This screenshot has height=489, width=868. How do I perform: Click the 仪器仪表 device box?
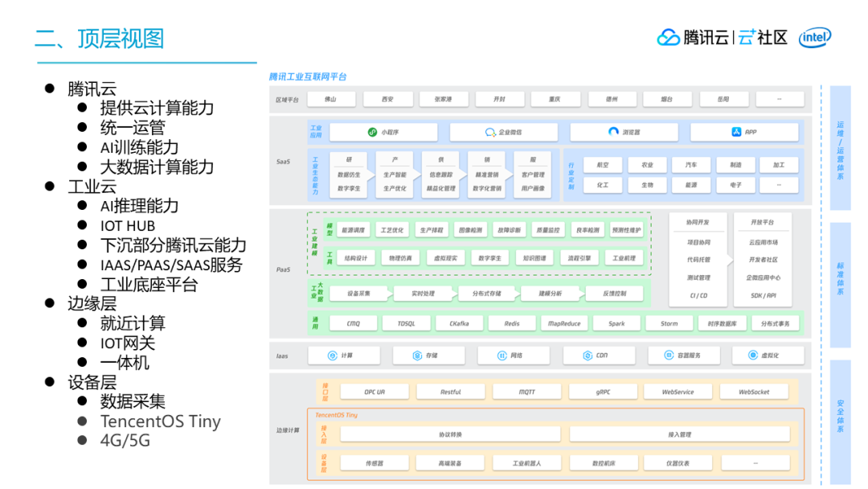click(x=678, y=463)
